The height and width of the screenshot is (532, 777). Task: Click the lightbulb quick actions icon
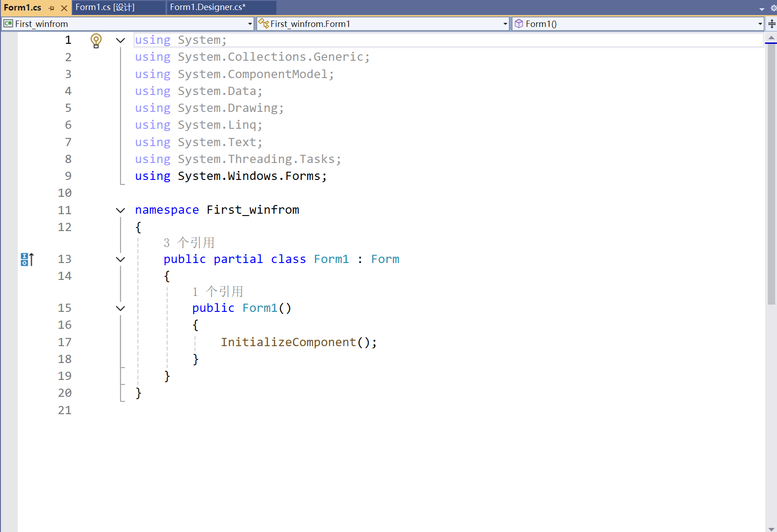pos(96,40)
